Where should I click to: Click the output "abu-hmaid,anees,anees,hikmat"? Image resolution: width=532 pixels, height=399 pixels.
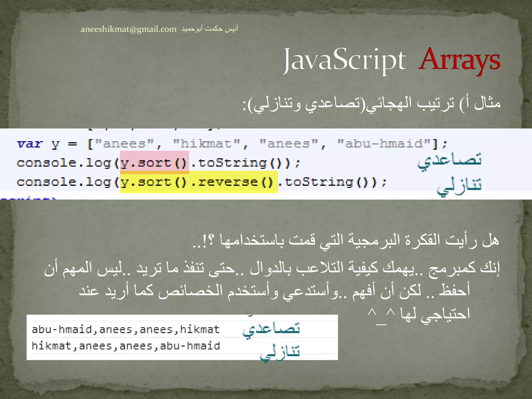point(126,329)
